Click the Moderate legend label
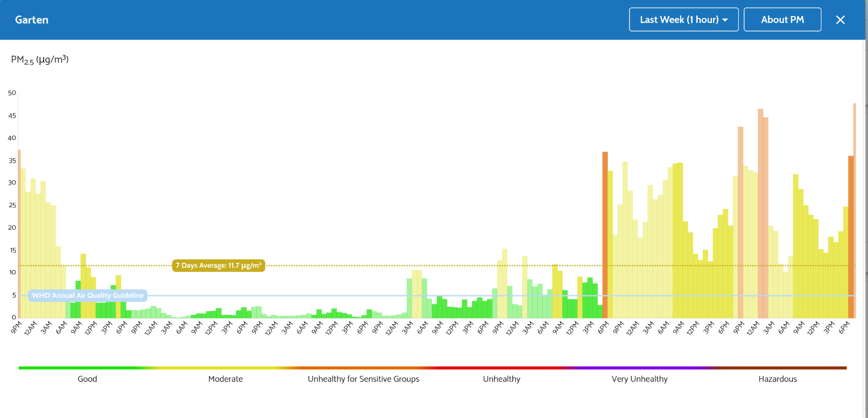The width and height of the screenshot is (868, 418). click(226, 379)
